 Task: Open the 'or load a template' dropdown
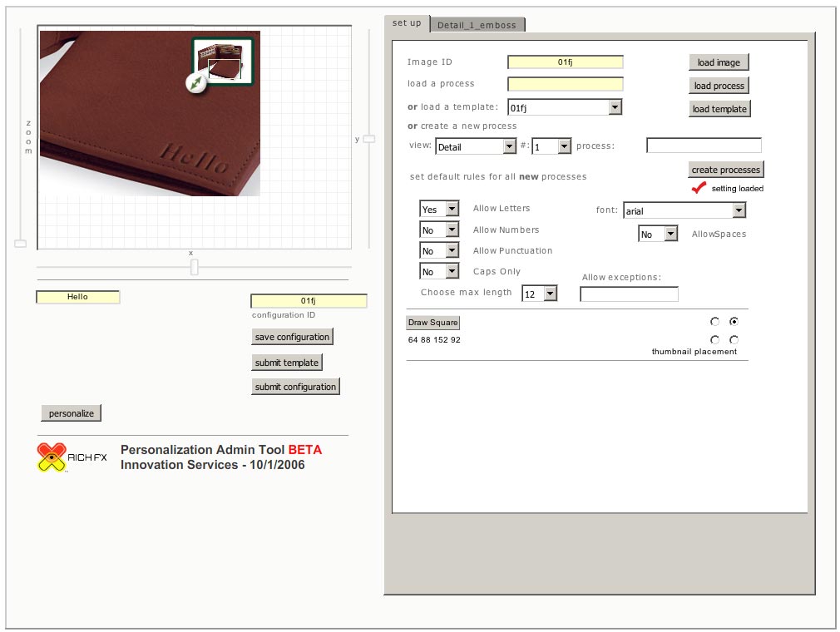point(565,107)
